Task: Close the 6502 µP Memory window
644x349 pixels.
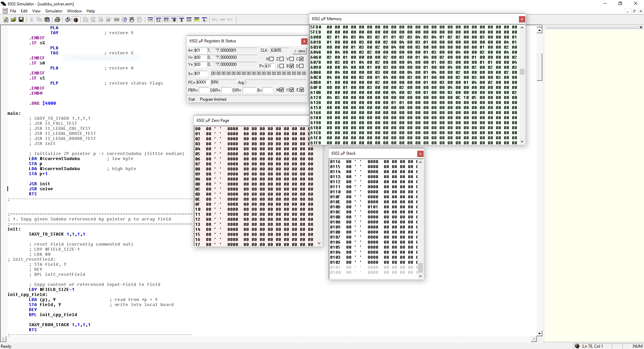Action: pyautogui.click(x=522, y=19)
